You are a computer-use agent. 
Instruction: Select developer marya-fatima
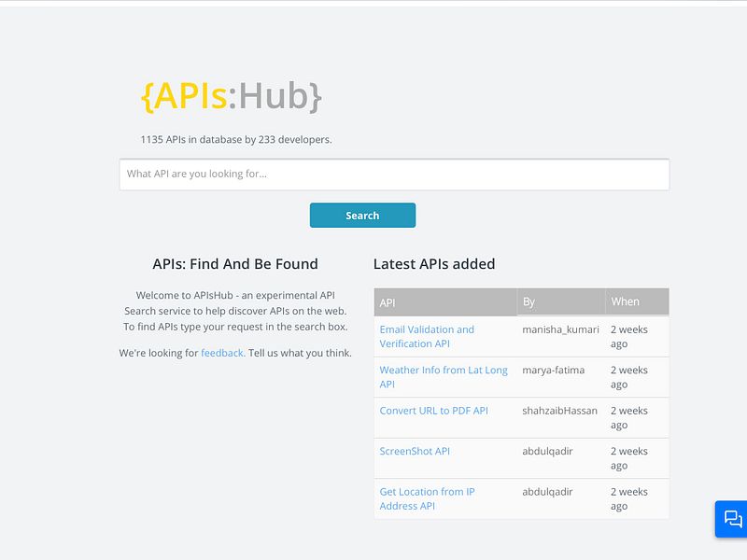pyautogui.click(x=555, y=370)
